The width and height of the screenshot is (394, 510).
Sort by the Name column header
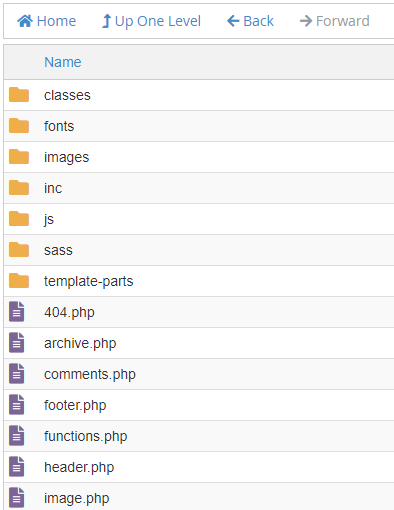tap(63, 62)
